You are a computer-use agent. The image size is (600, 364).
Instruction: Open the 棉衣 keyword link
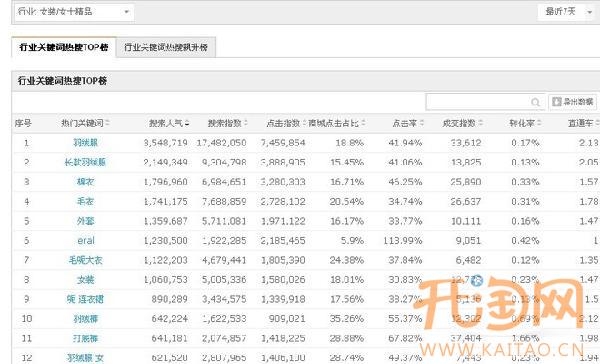[x=85, y=182]
